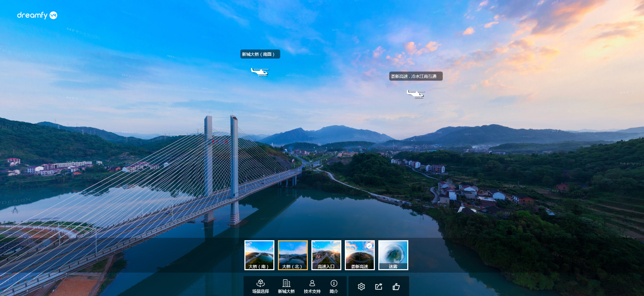The width and height of the screenshot is (644, 296).
Task: Click the helicopter hotspot under 新城大桥（南面）
Action: (x=260, y=72)
